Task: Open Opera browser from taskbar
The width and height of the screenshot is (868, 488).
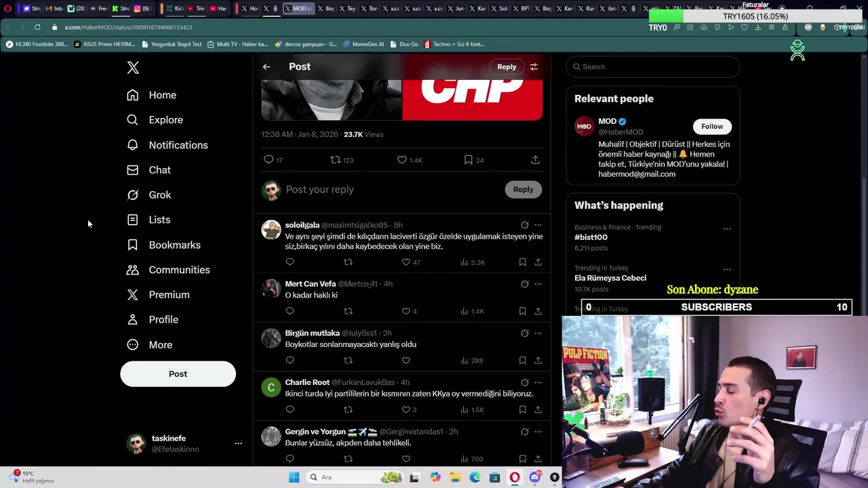Action: (515, 477)
